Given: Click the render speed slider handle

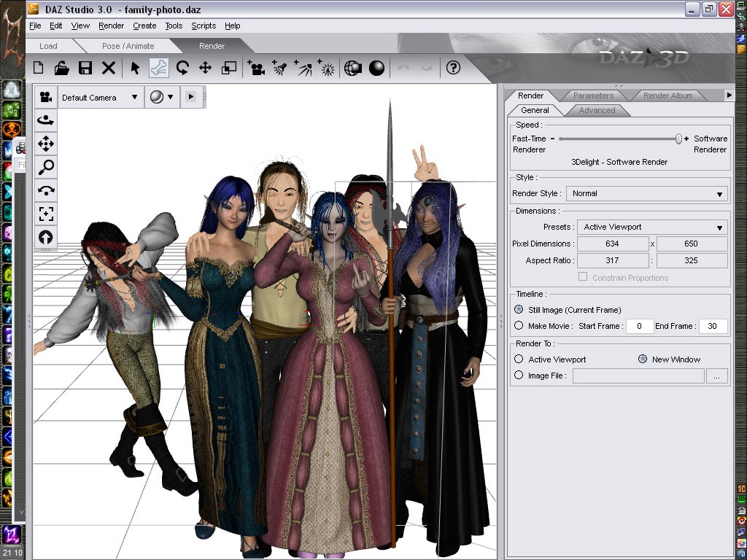Looking at the screenshot, I should tap(678, 139).
